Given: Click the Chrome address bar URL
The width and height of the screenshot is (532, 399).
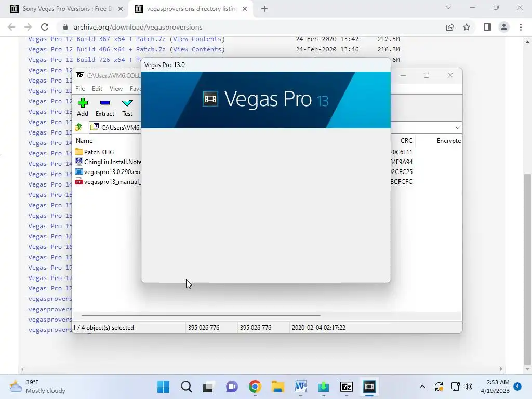Looking at the screenshot, I should (x=138, y=27).
